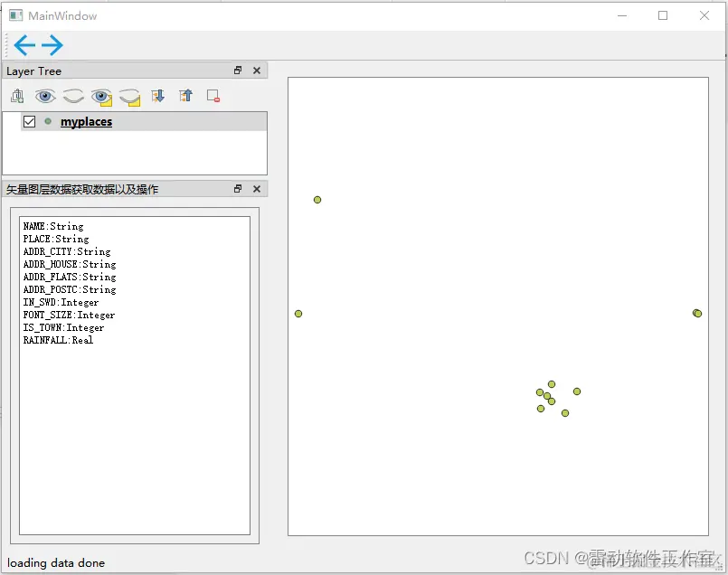Click the loading data done status message

pos(56,563)
